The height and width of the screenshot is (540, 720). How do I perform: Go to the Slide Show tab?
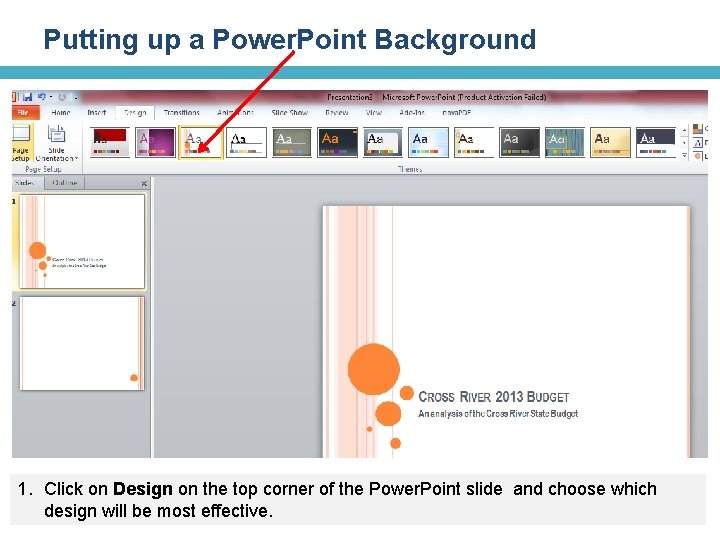[x=289, y=112]
